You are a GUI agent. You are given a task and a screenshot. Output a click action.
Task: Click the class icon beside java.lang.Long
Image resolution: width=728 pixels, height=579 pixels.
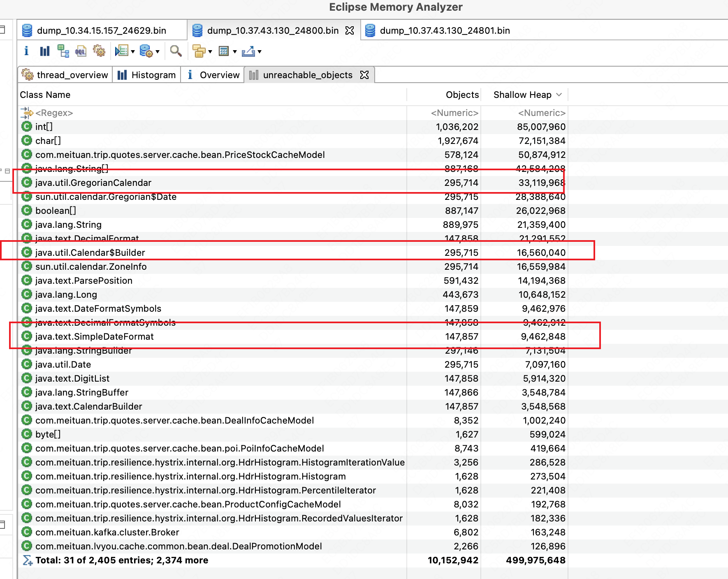click(27, 294)
